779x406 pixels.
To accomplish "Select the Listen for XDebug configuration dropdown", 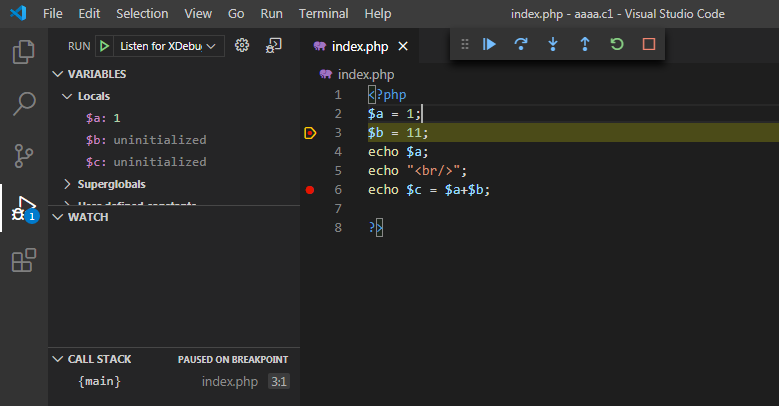I will coord(168,46).
